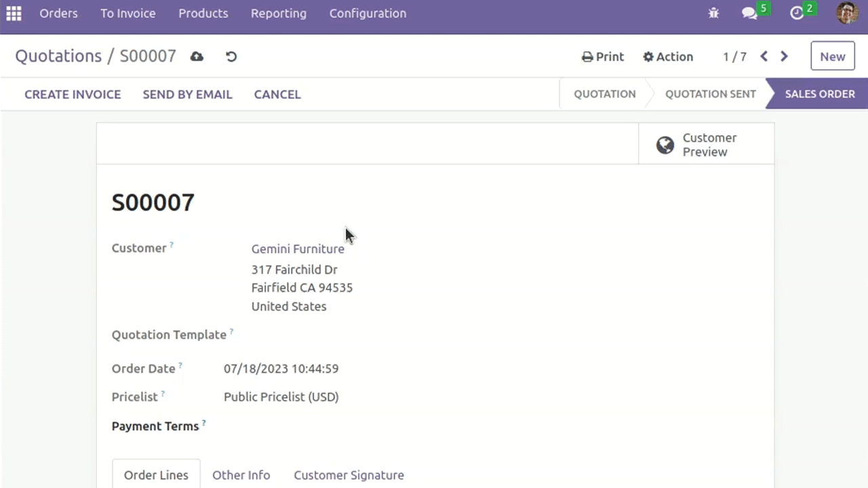Click the Quotations breadcrumb

pyautogui.click(x=58, y=56)
